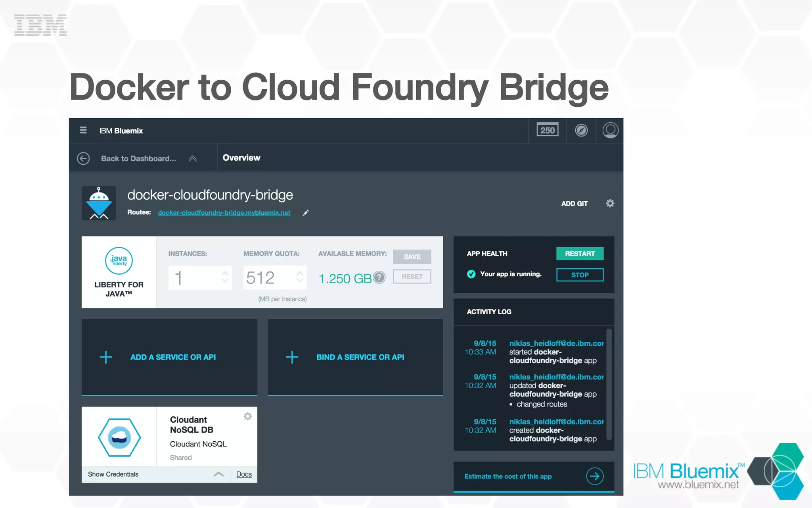
Task: Click Cloudant NoSQL DB service title
Action: coord(192,425)
